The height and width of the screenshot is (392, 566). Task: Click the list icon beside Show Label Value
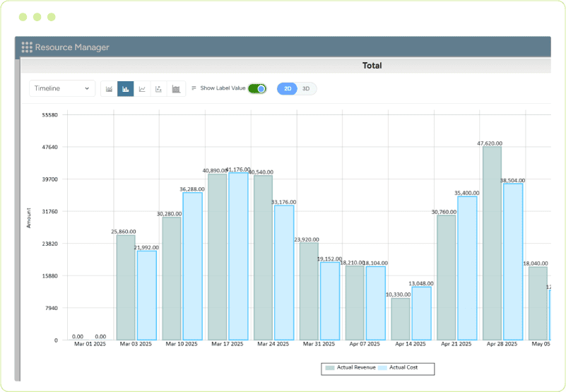[194, 88]
